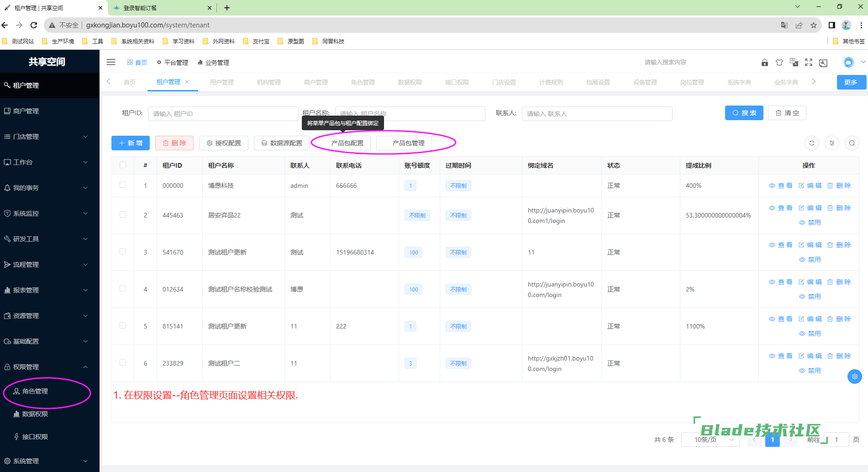Image resolution: width=868 pixels, height=472 pixels.
Task: Click page 1 pagination button
Action: click(x=773, y=440)
